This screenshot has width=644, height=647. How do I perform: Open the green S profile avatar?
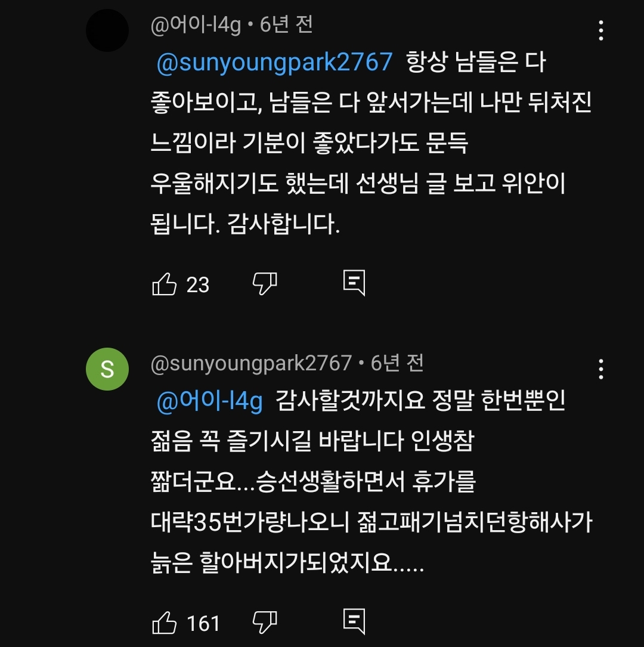point(107,369)
